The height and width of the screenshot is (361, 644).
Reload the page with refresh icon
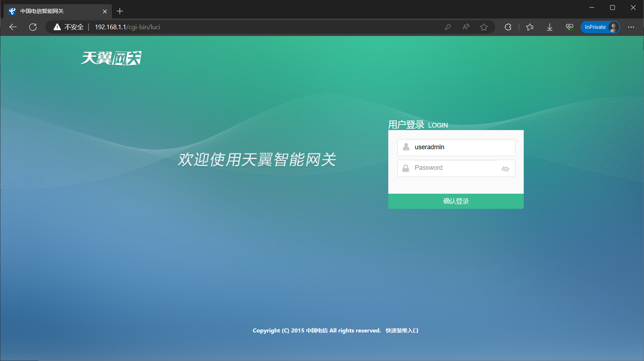pos(33,27)
